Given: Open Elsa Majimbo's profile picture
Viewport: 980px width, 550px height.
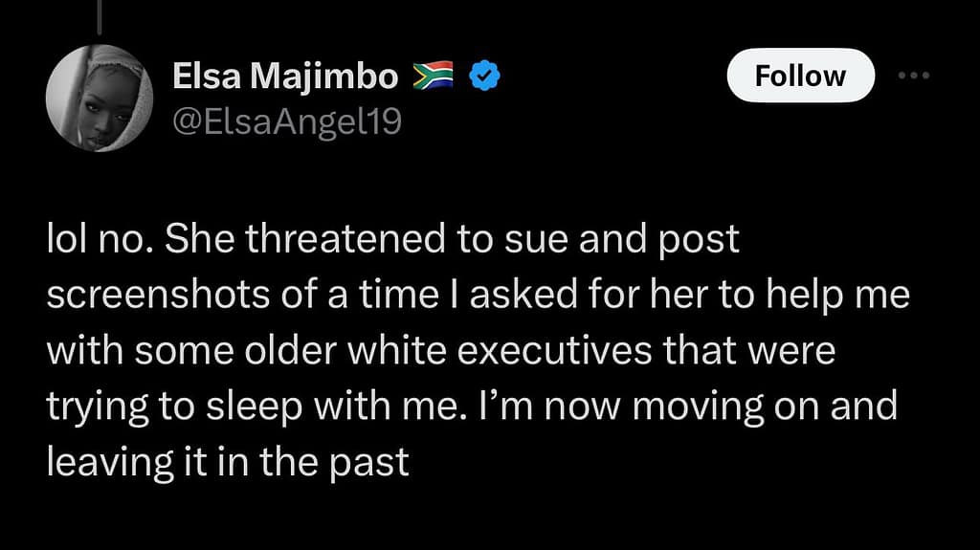Looking at the screenshot, I should 99,98.
